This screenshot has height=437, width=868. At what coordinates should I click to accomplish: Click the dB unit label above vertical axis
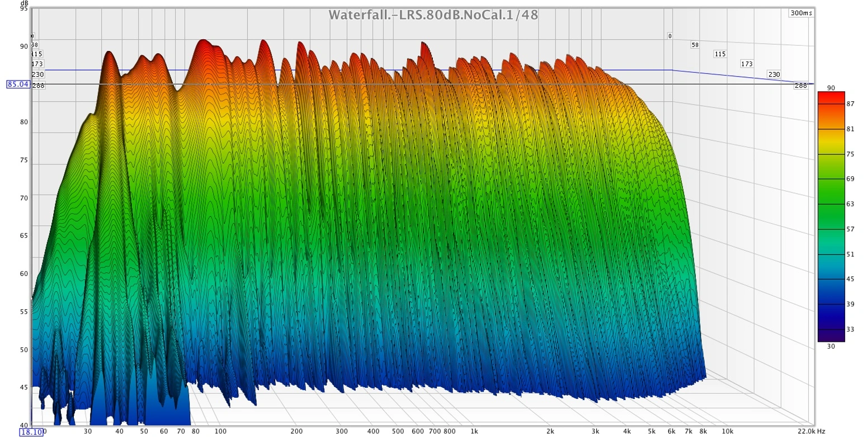24,3
